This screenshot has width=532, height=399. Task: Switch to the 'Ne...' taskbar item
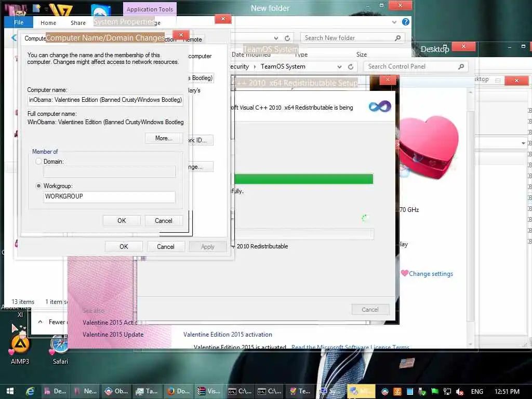coord(86,391)
